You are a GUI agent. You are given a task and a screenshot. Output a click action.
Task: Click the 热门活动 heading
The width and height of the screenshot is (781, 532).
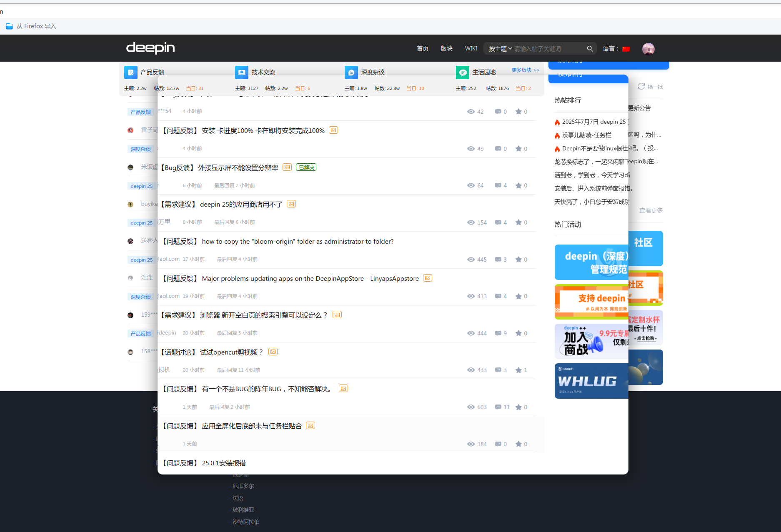568,224
